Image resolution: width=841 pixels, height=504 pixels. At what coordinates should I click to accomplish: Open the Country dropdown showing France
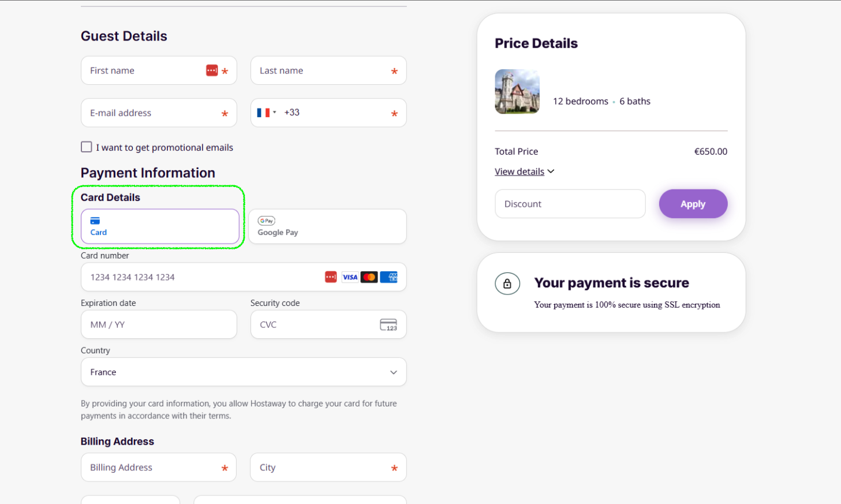point(244,372)
